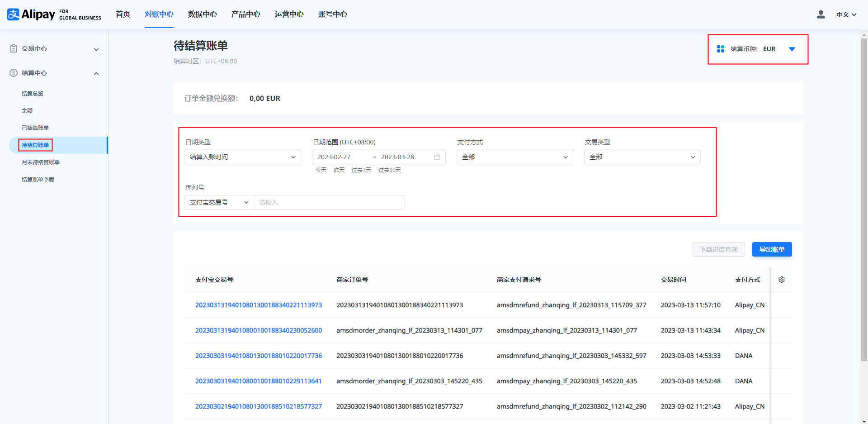Image resolution: width=868 pixels, height=424 pixels.
Task: Click the 交易中心 clipboard icon
Action: pyautogui.click(x=14, y=48)
